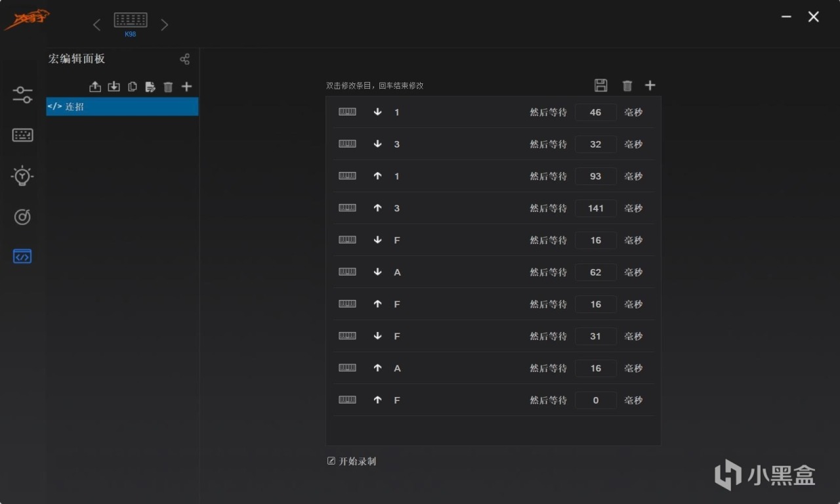Viewport: 840px width, 504px height.
Task: Go to previous device with left chevron
Action: [96, 25]
